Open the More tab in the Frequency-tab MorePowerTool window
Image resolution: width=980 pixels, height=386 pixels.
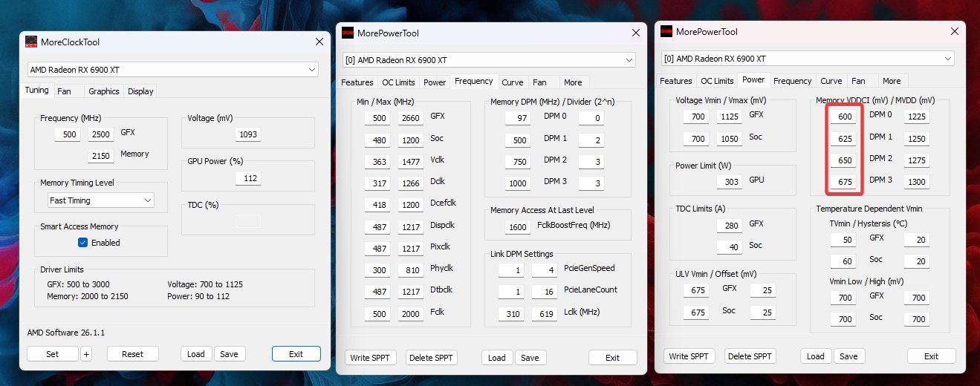[573, 82]
